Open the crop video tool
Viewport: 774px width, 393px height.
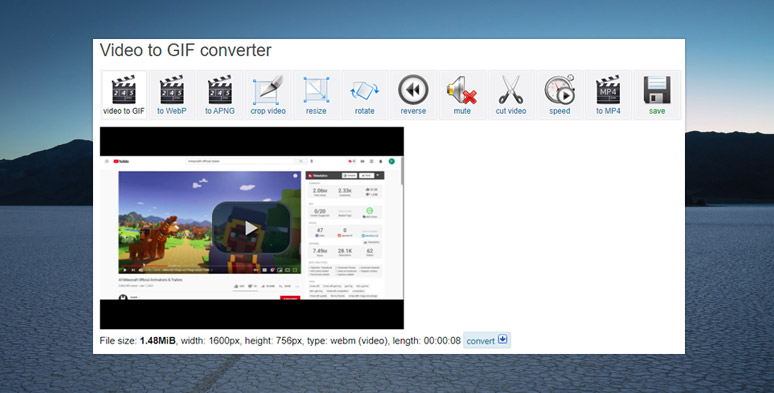pyautogui.click(x=268, y=95)
